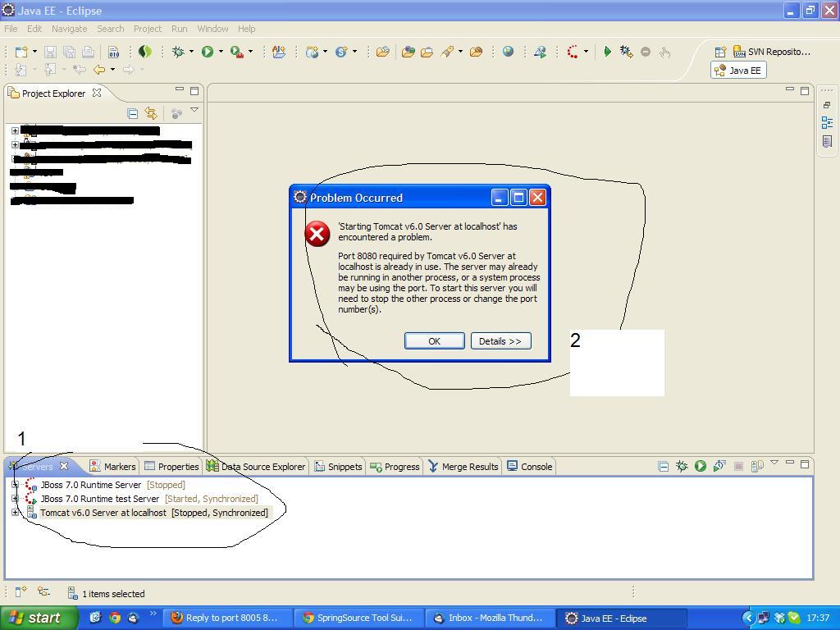Click the Save toolbar icon
The image size is (840, 630).
pos(50,52)
